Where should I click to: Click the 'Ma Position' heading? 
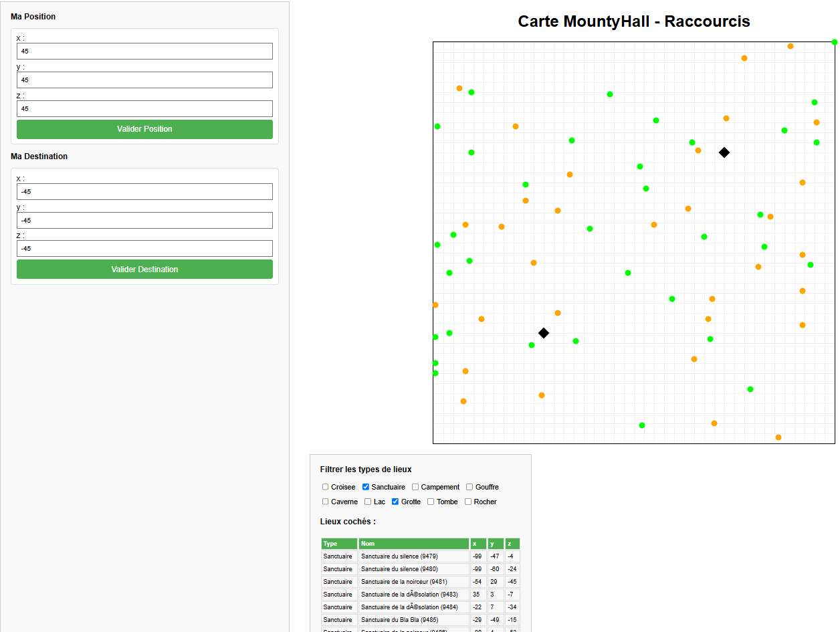tap(33, 17)
